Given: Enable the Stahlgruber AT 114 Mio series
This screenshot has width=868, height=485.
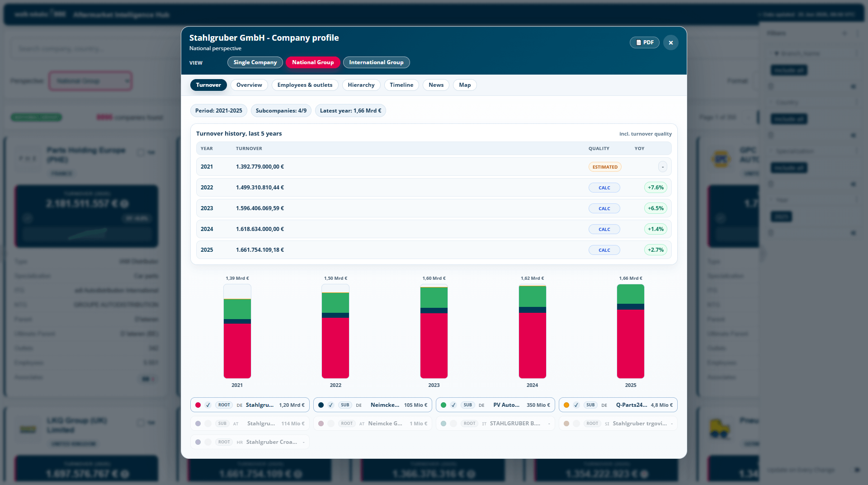Looking at the screenshot, I should (208, 424).
